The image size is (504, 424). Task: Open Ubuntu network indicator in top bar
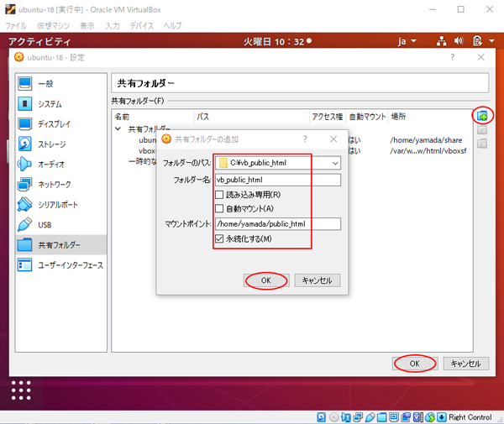point(442,41)
